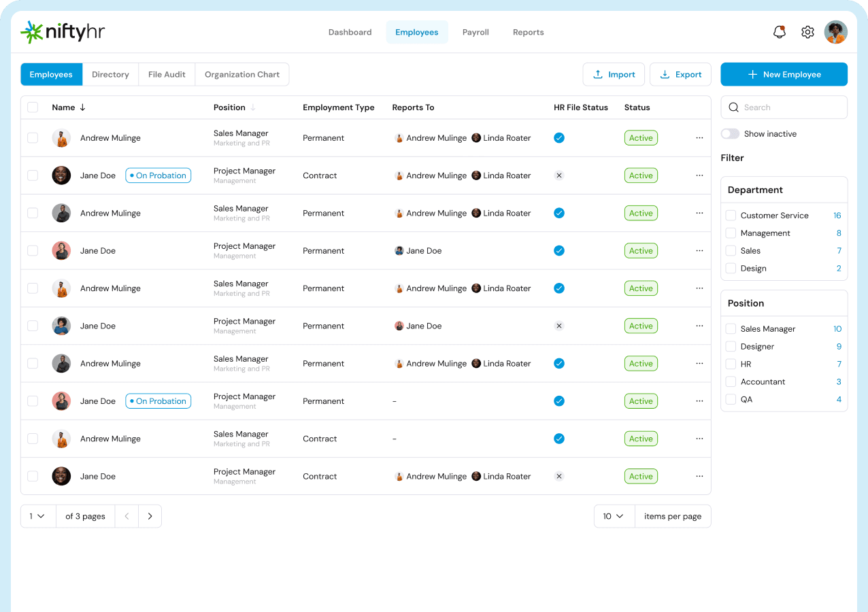This screenshot has height=612, width=868.
Task: Export the employee list
Action: pos(680,74)
